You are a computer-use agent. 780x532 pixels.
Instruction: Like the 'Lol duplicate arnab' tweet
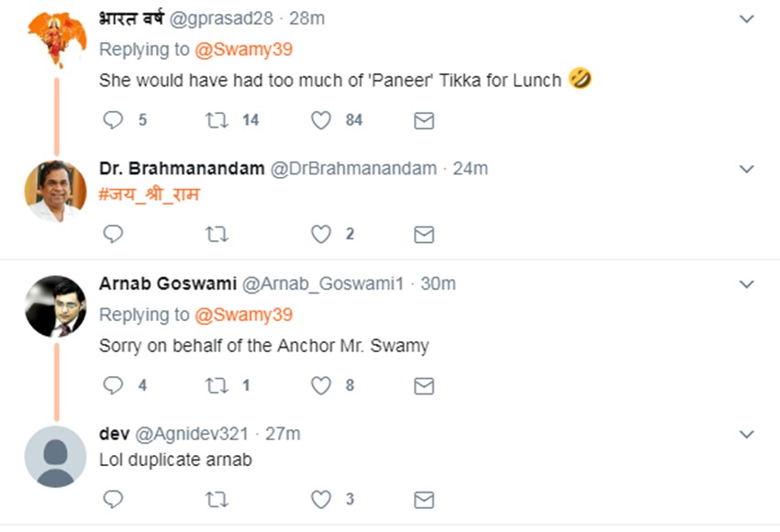tap(320, 500)
